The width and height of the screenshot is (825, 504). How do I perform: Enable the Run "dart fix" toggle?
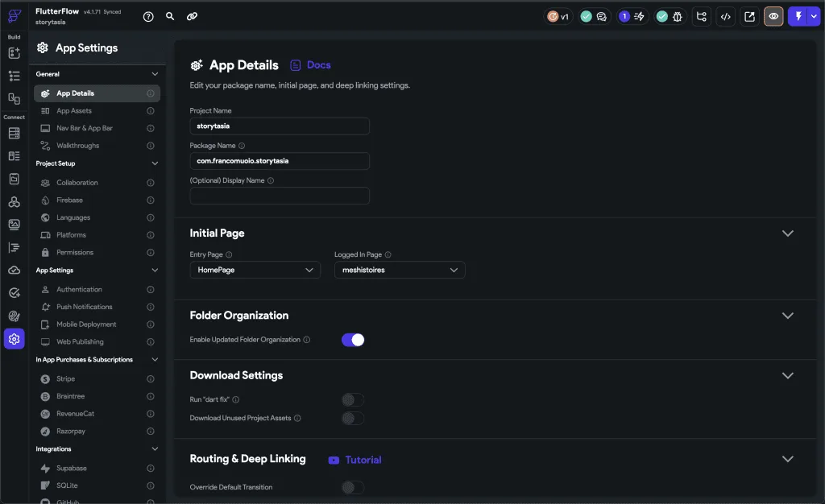(x=353, y=399)
